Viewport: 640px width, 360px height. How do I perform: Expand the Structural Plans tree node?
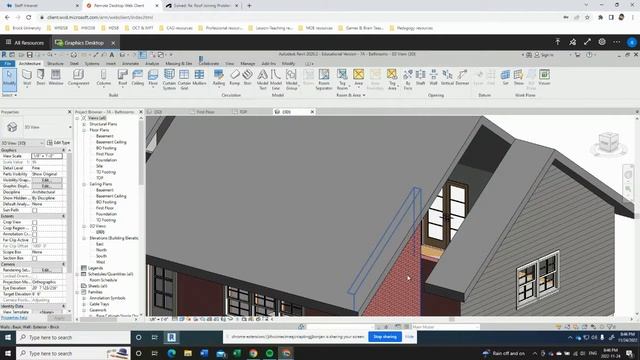84,124
